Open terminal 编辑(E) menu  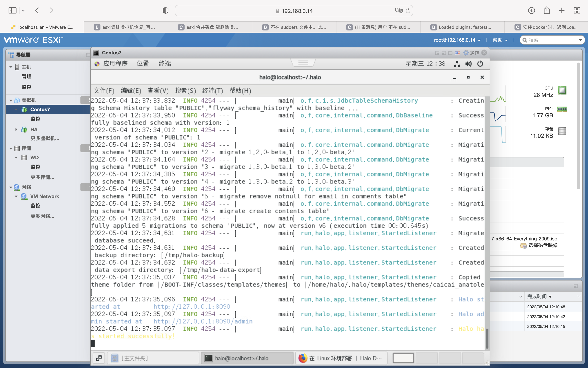click(131, 91)
